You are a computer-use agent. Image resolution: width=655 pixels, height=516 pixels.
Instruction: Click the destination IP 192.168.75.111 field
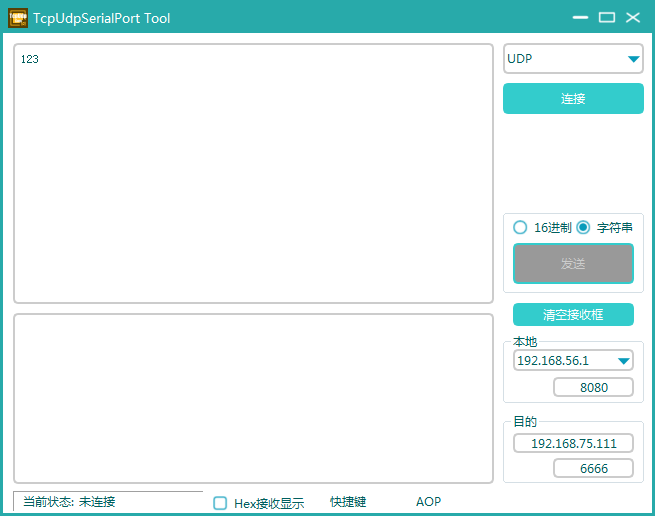573,443
